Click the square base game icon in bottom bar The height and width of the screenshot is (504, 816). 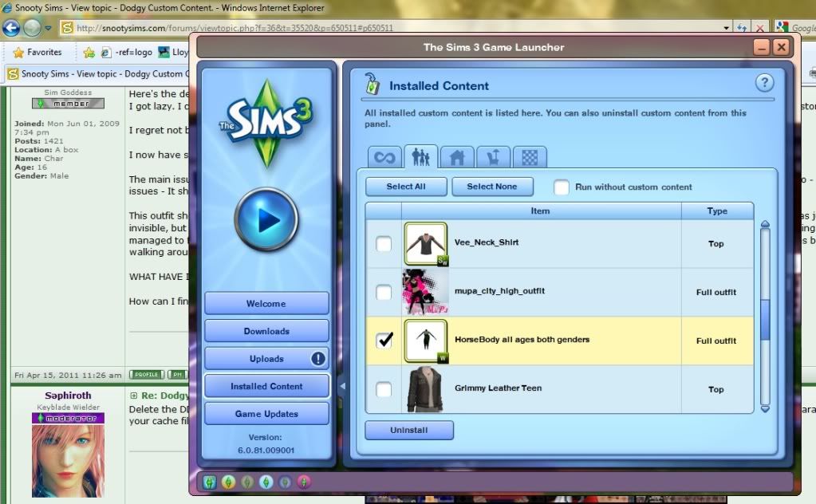pos(209,482)
